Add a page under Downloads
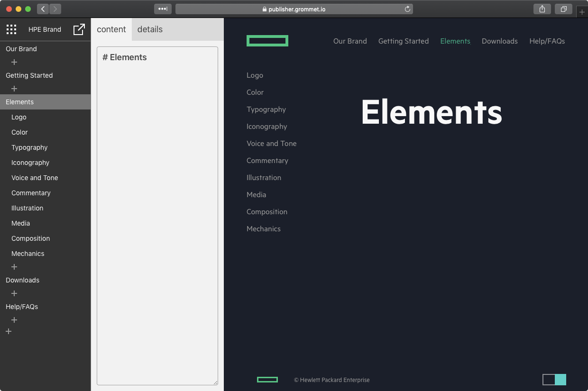Screen dimensions: 588x391 (x=14, y=293)
